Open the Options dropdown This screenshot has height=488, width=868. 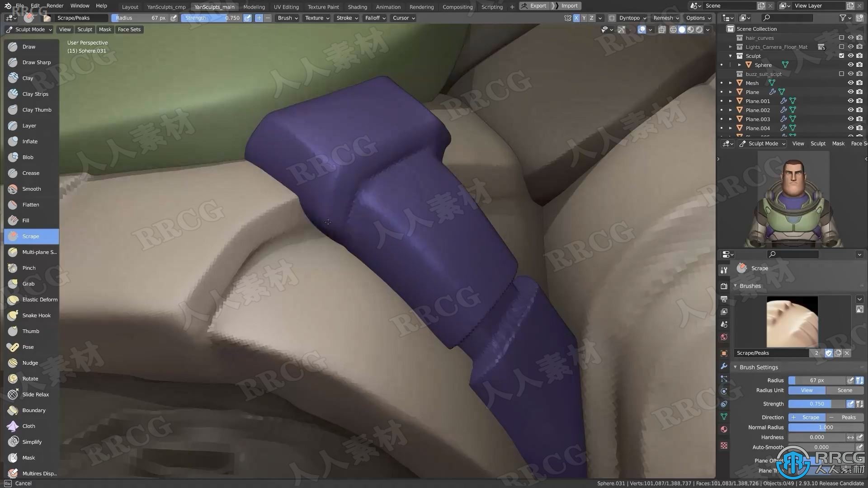click(x=698, y=18)
